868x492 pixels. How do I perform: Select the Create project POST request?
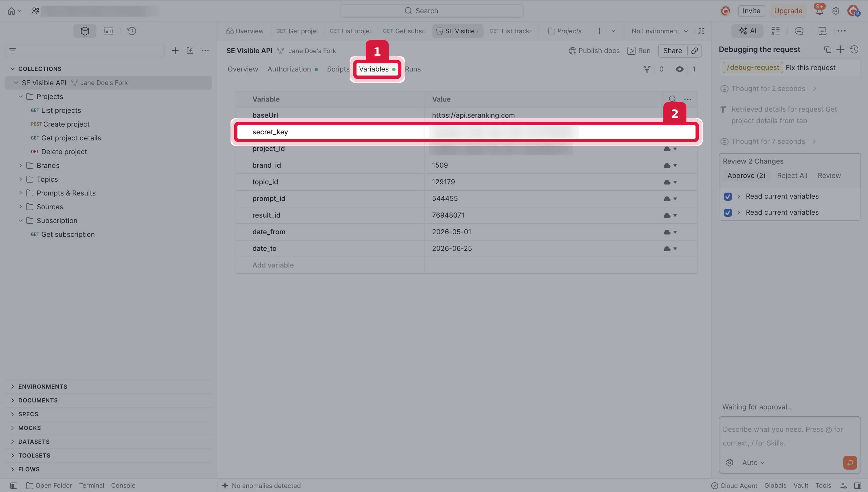coord(60,124)
